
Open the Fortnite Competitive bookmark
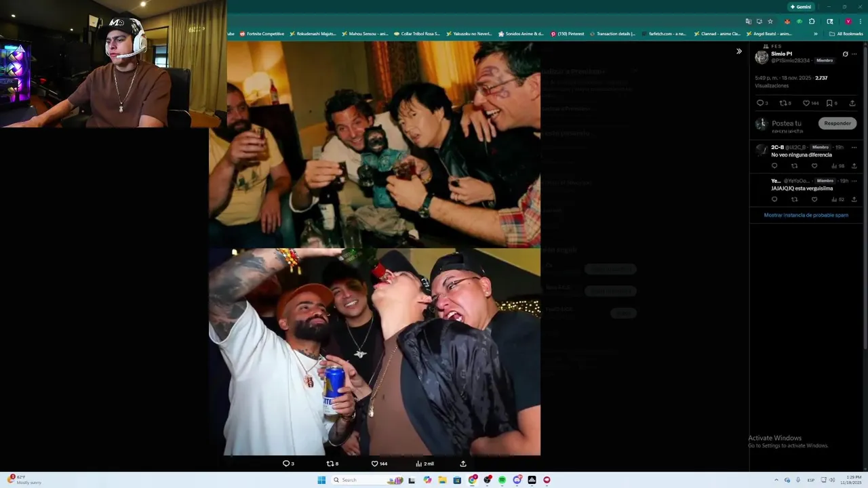[x=262, y=33]
